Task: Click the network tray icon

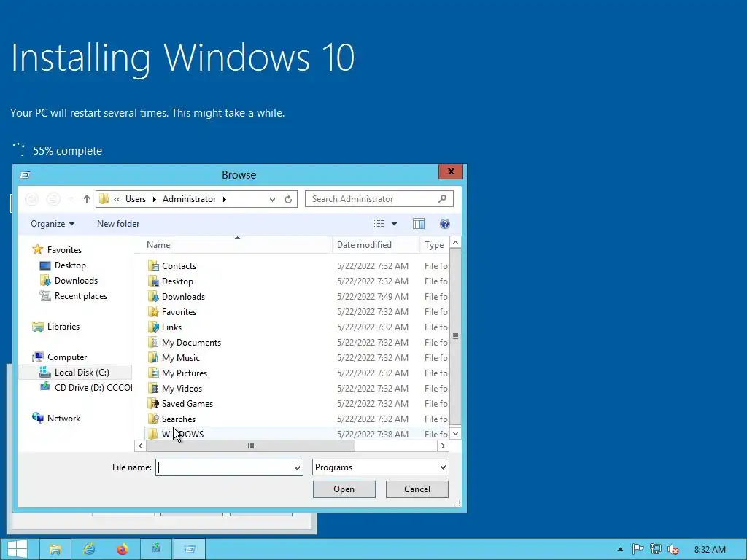Action: [x=656, y=549]
